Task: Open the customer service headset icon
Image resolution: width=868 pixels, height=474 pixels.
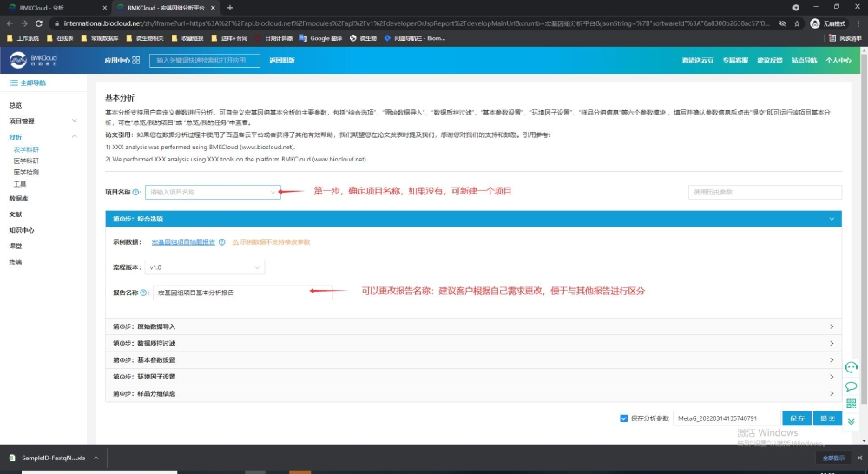Action: (x=852, y=367)
